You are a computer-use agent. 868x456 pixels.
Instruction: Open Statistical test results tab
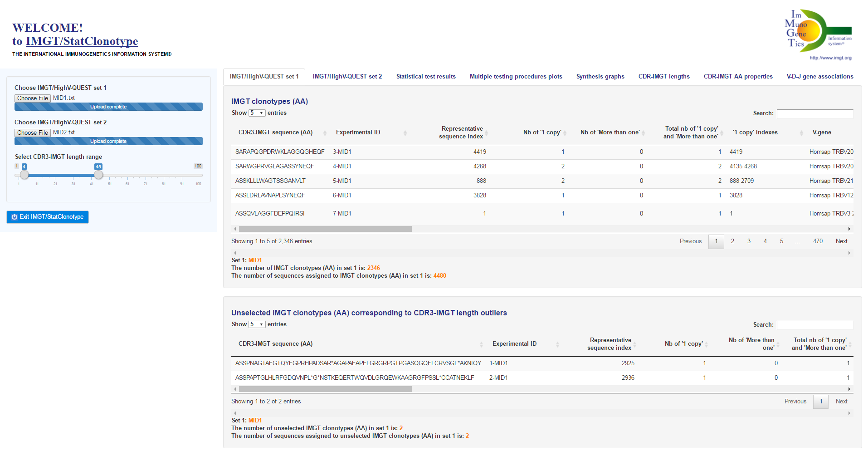pyautogui.click(x=426, y=77)
